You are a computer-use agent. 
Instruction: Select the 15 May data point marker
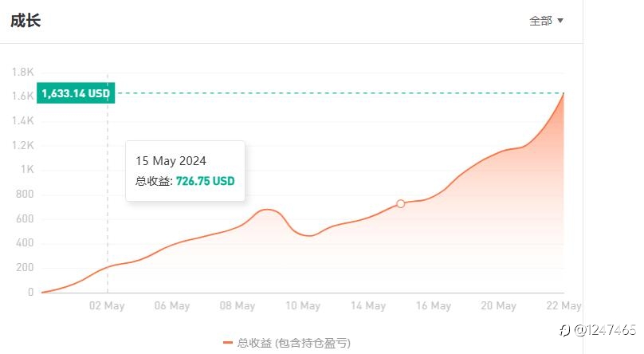pos(400,203)
